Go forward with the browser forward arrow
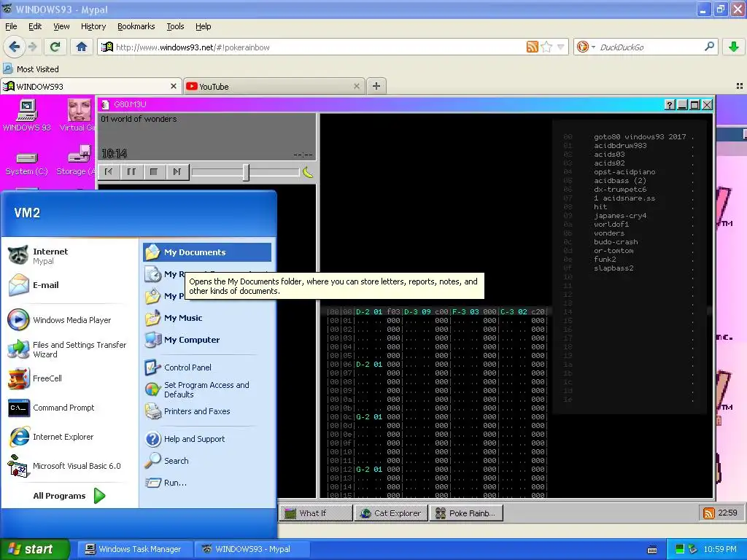The height and width of the screenshot is (560, 747). (x=32, y=47)
